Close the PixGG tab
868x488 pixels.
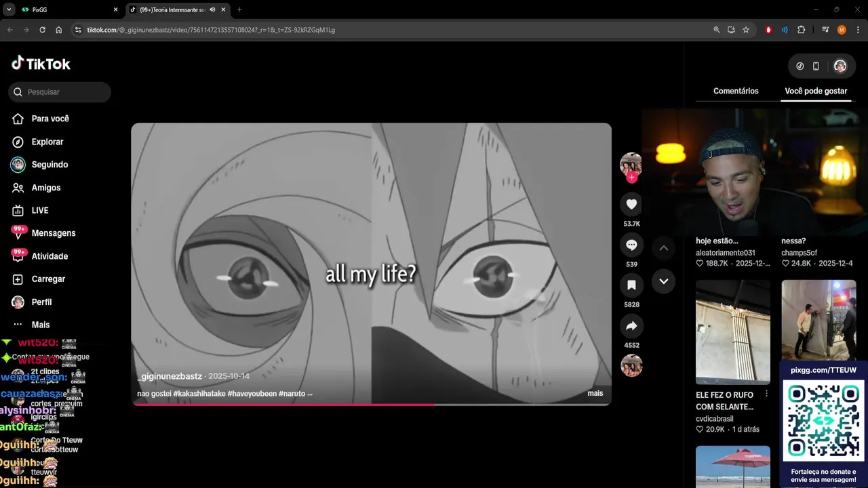pos(115,9)
